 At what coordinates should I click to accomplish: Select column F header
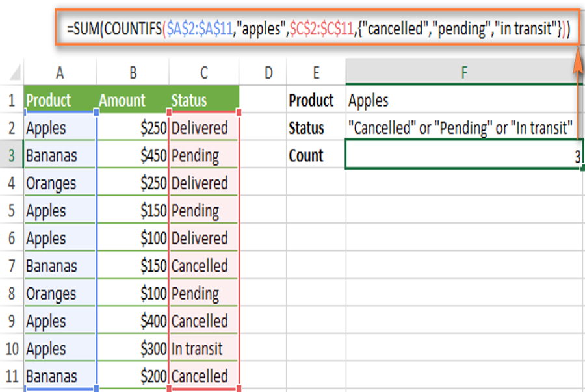pyautogui.click(x=465, y=72)
